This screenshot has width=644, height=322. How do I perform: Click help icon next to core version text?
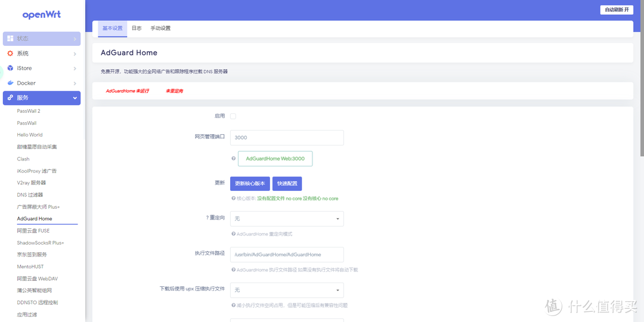tap(233, 199)
